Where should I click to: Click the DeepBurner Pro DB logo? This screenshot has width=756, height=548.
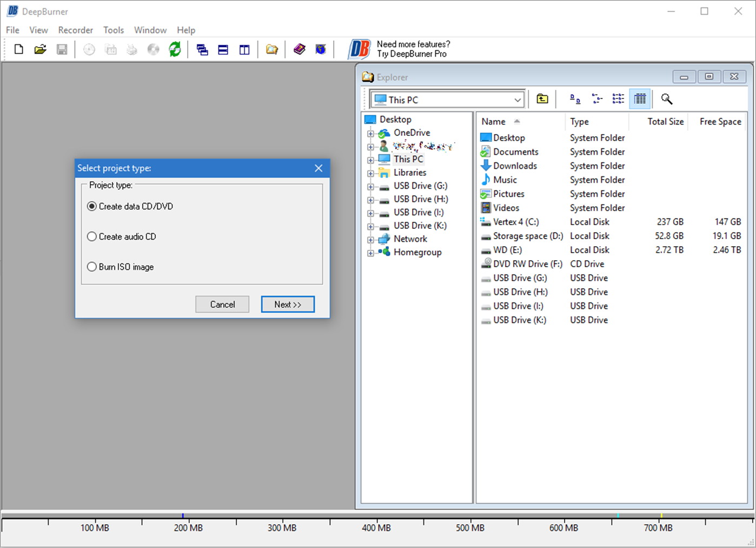359,49
